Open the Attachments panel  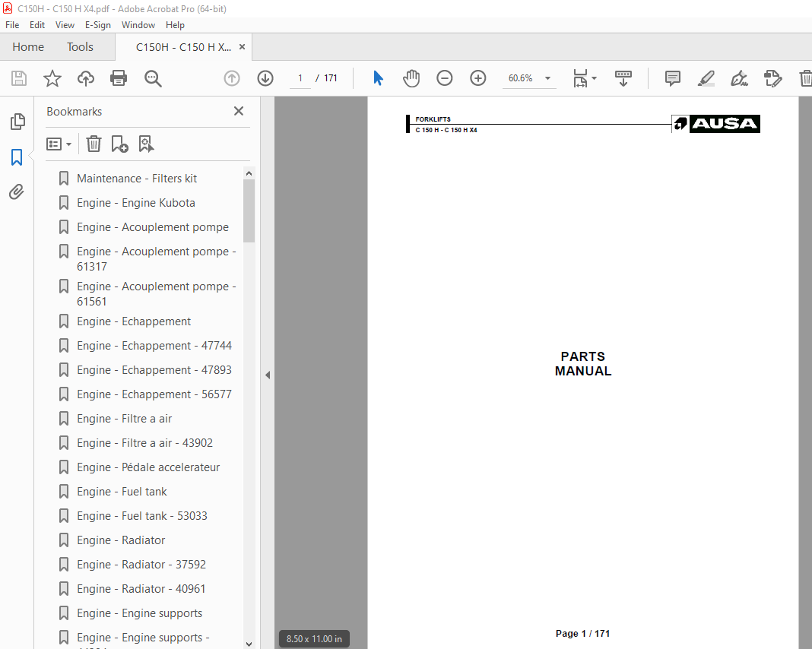click(x=17, y=192)
